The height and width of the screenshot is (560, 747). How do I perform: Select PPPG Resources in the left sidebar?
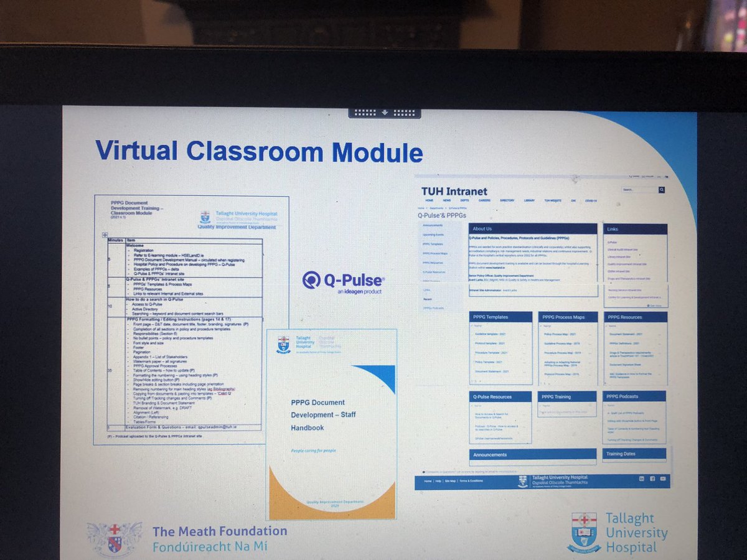point(433,263)
